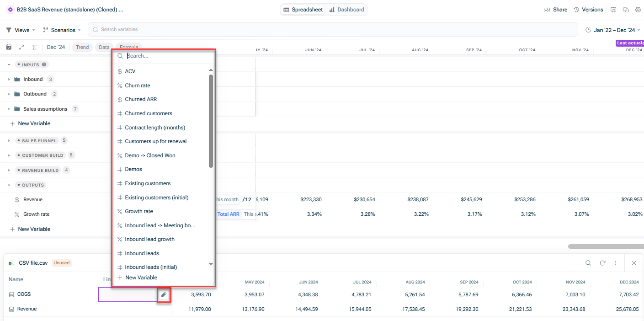Open the three-dot menu in CSV panel
This screenshot has height=321, width=644.
click(616, 263)
